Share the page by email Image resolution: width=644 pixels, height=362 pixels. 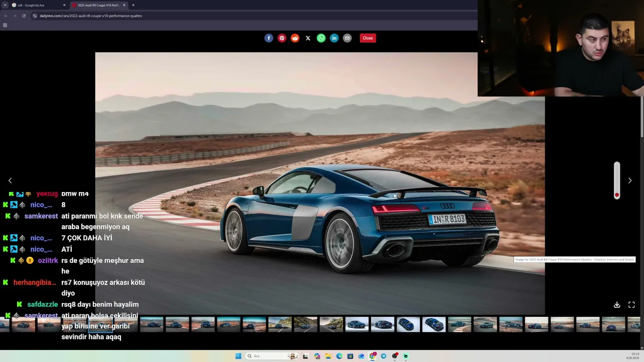[347, 38]
